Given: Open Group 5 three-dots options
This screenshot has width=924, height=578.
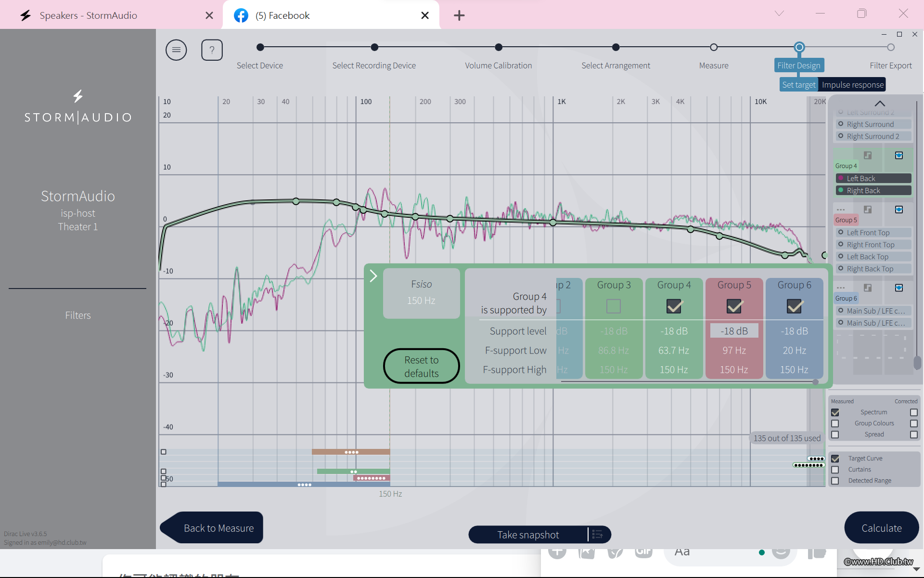Looking at the screenshot, I should [x=841, y=210].
